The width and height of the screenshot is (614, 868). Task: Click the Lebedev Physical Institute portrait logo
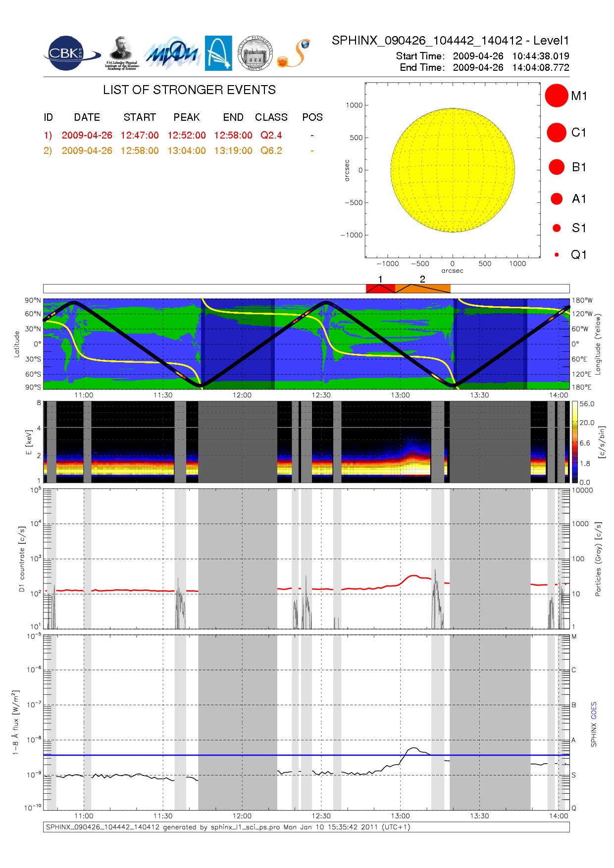tap(122, 53)
